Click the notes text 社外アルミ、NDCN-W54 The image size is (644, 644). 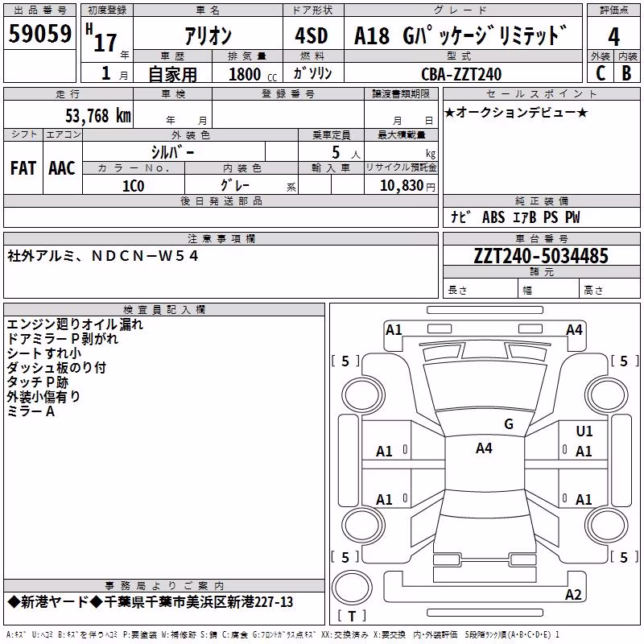coord(103,256)
